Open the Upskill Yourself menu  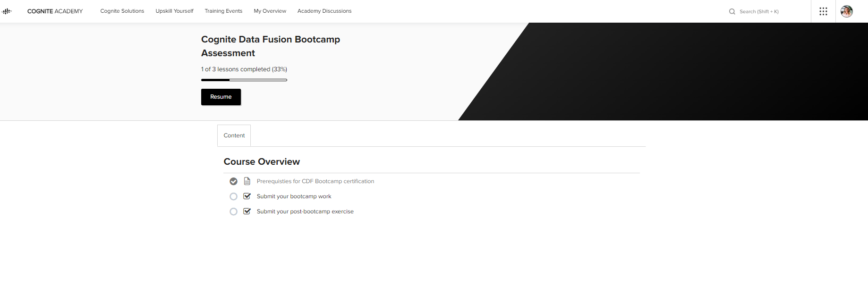[x=174, y=11]
